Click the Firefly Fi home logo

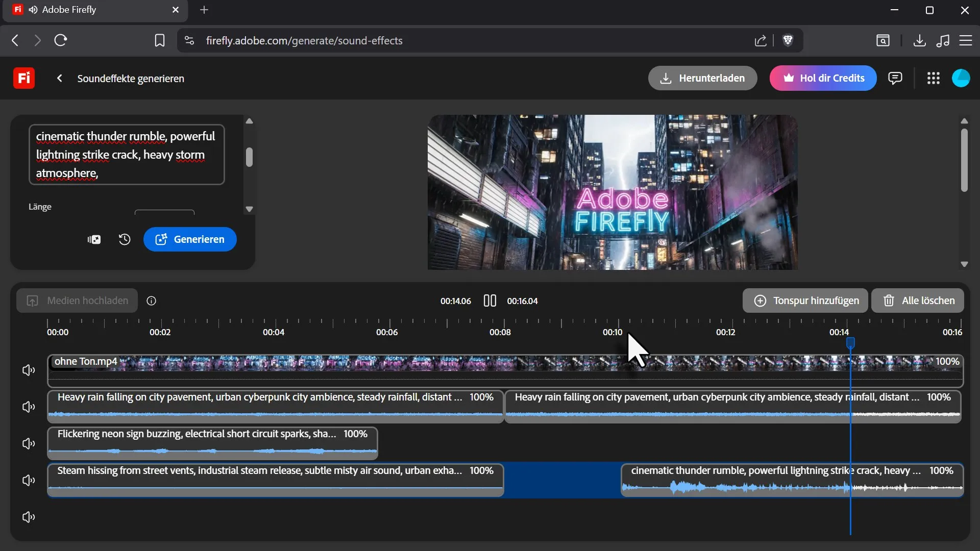[23, 78]
